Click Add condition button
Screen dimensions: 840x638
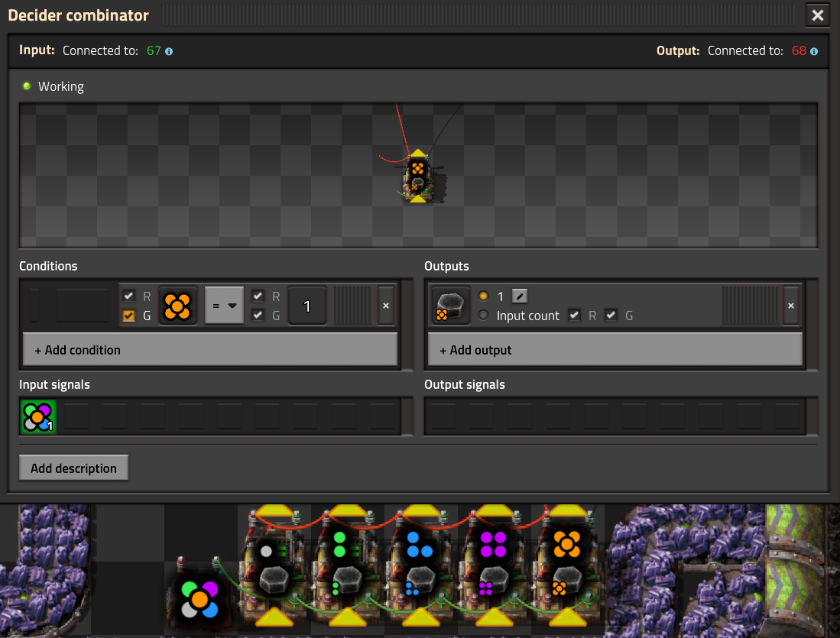pyautogui.click(x=210, y=350)
